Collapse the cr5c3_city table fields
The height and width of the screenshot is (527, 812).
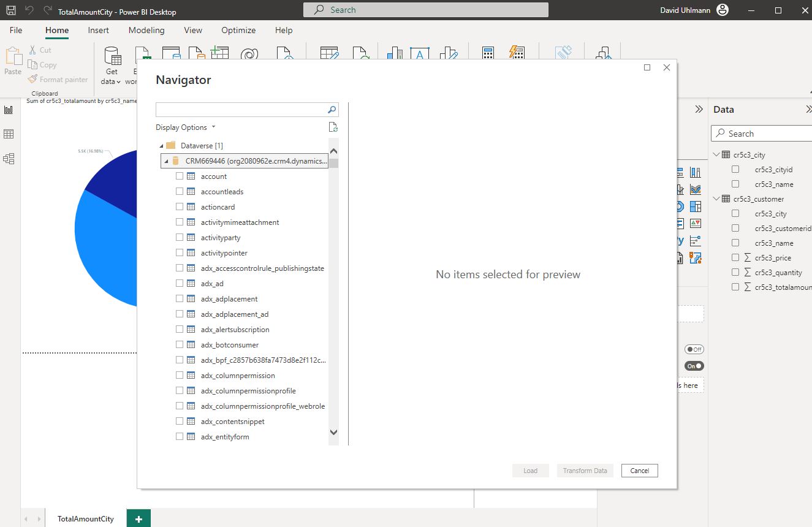click(x=716, y=154)
